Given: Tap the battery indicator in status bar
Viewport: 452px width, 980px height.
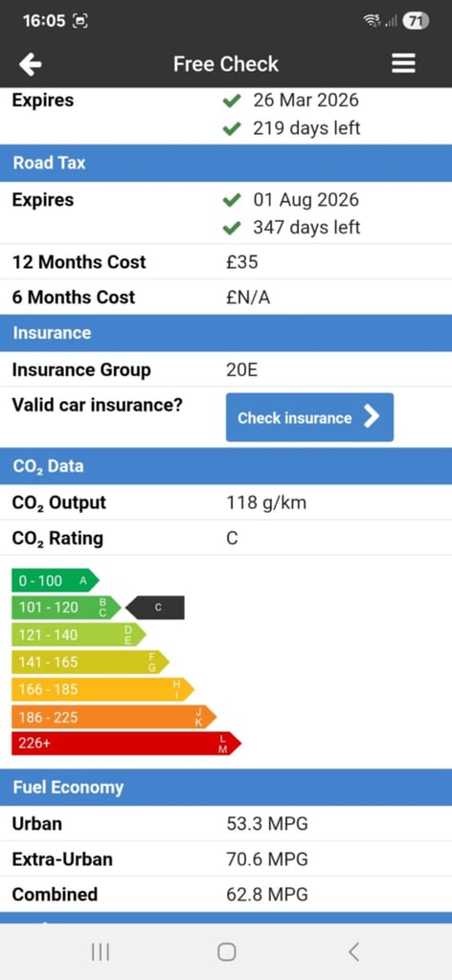Looking at the screenshot, I should point(416,21).
